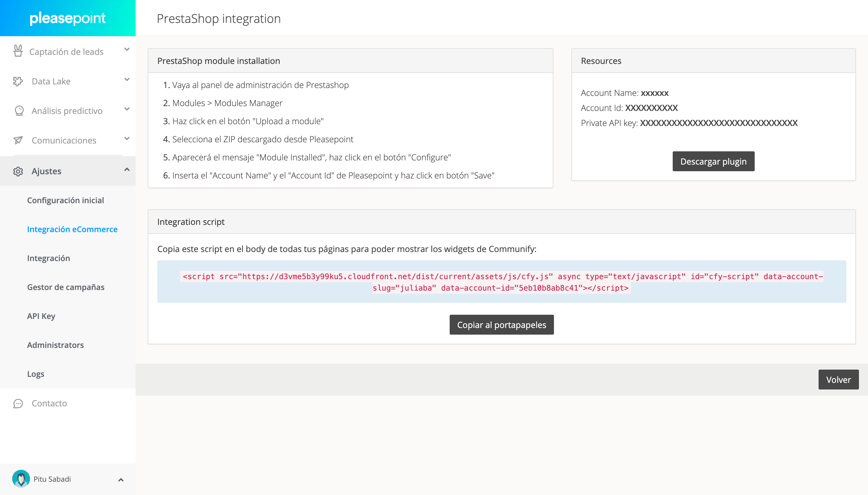Image resolution: width=868 pixels, height=495 pixels.
Task: Collapse the Ajustes section chevron
Action: click(127, 169)
